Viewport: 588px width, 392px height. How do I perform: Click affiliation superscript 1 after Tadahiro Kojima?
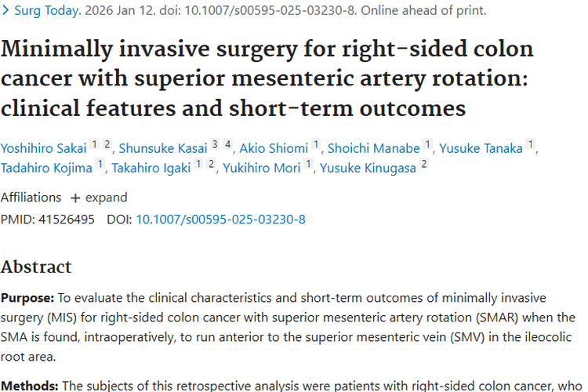pyautogui.click(x=100, y=165)
